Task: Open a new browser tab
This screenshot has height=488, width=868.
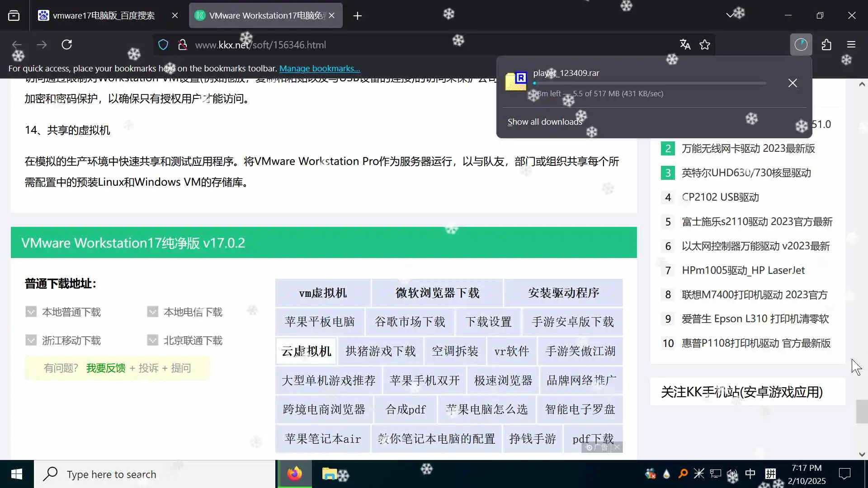Action: [358, 16]
